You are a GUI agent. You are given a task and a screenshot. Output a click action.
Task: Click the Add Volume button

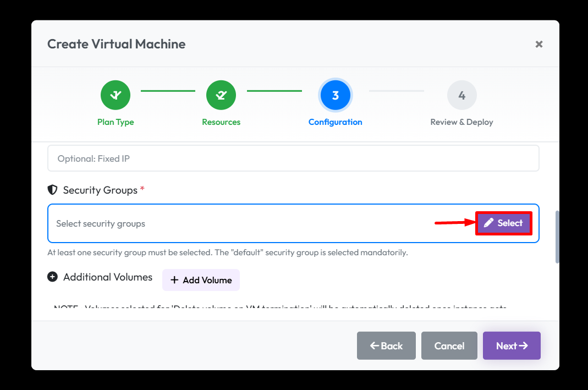(x=201, y=280)
